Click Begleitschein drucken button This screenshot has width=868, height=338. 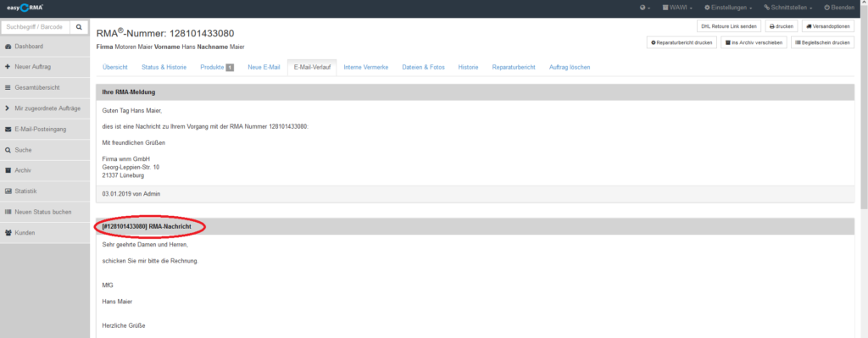pos(822,42)
